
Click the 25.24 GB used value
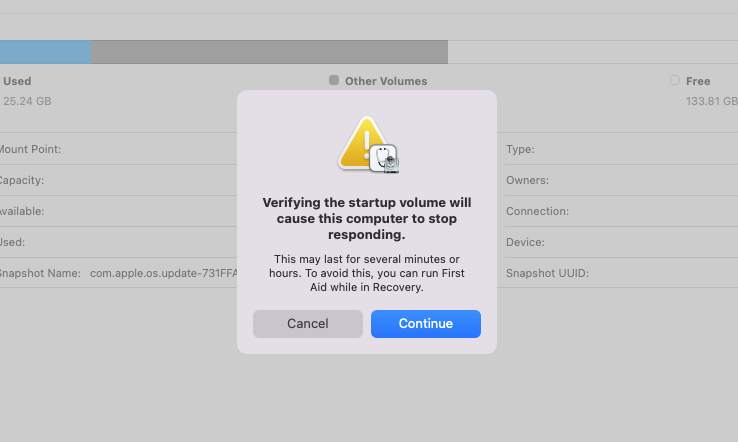tap(27, 101)
